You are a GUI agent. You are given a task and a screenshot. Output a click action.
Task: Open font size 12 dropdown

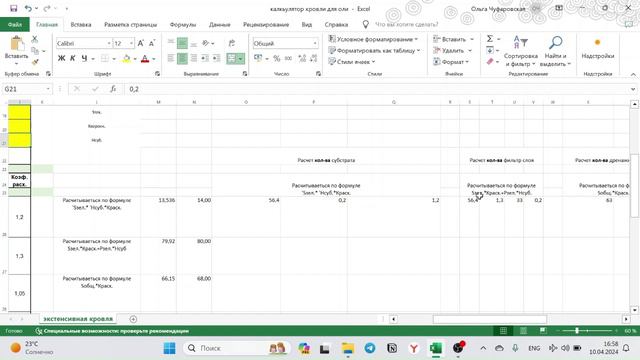pyautogui.click(x=131, y=43)
